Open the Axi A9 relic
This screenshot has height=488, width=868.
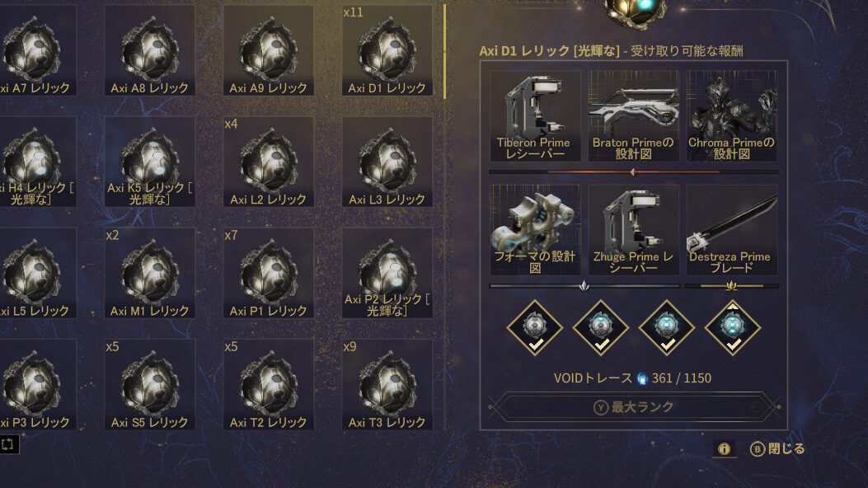click(x=269, y=50)
